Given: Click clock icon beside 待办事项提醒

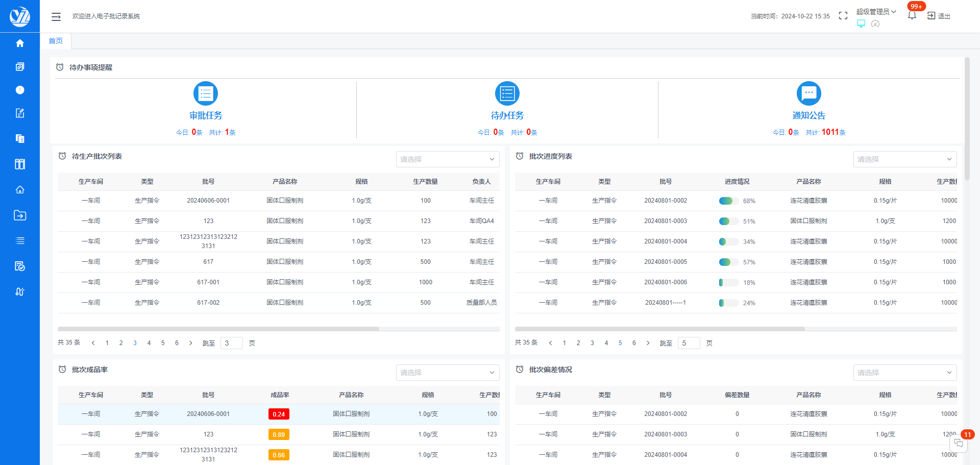Looking at the screenshot, I should point(60,67).
